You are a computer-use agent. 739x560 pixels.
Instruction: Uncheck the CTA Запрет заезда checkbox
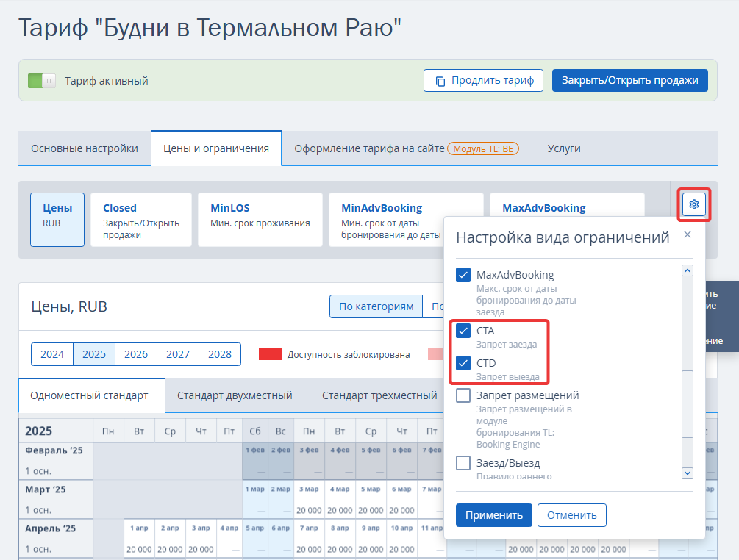463,331
